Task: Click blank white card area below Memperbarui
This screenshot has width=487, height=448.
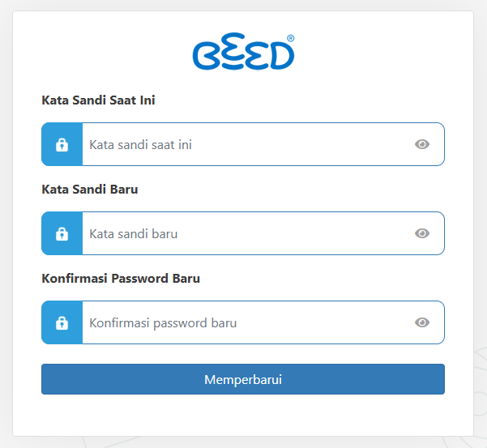Action: [x=243, y=415]
